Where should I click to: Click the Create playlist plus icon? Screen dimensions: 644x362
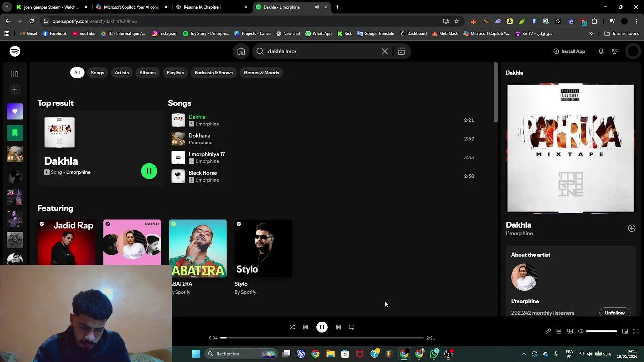(15, 89)
